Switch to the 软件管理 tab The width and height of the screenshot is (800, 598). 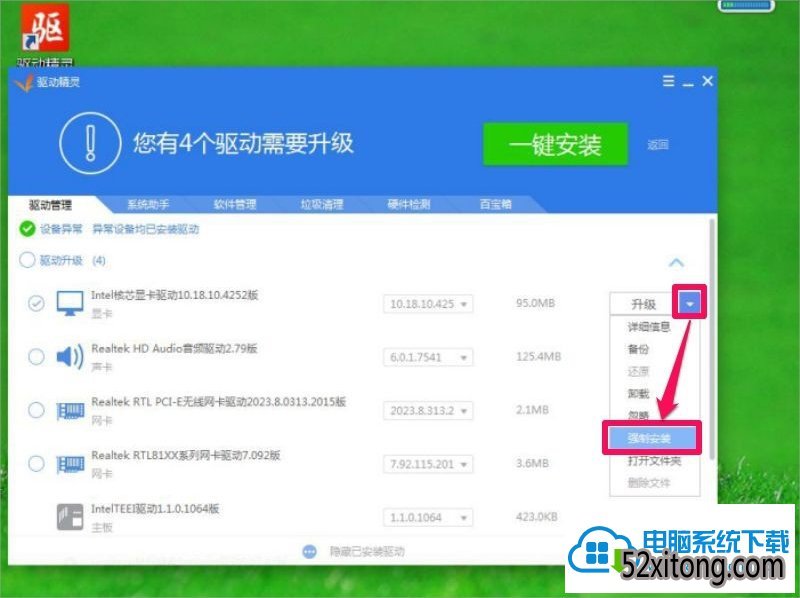pos(235,205)
